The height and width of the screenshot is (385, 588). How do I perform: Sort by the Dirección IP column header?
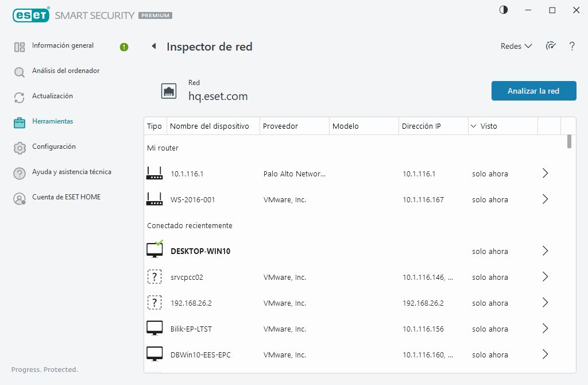(x=433, y=126)
